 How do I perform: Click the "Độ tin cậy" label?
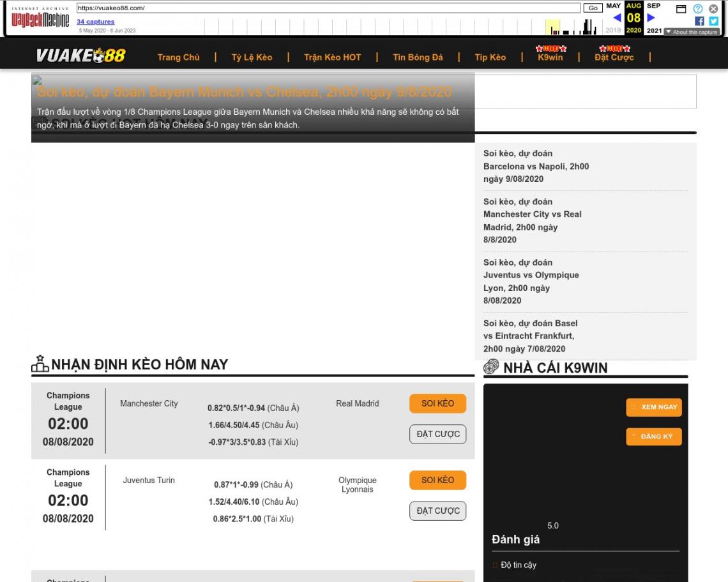(x=519, y=565)
